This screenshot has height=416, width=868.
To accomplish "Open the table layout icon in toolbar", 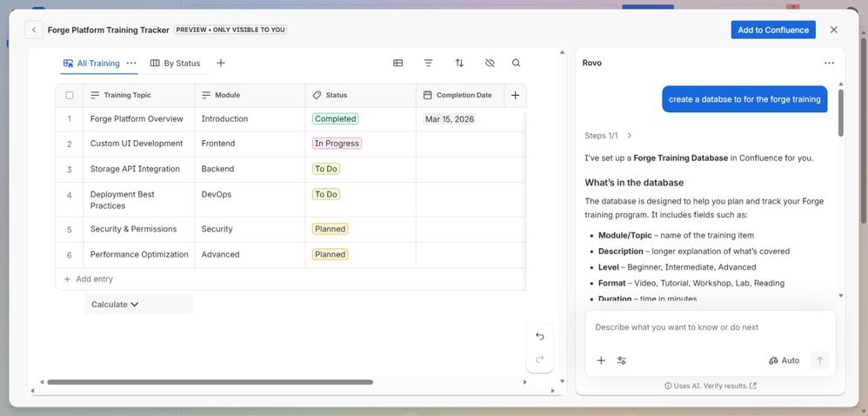I will [398, 64].
